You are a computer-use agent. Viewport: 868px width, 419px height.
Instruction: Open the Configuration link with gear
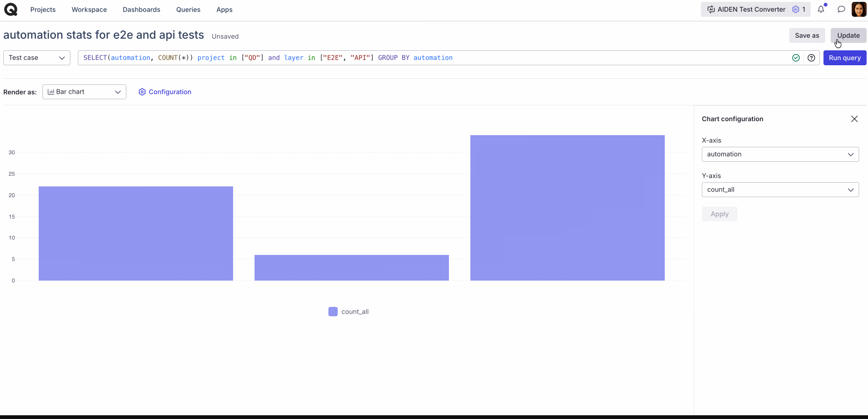(x=165, y=92)
